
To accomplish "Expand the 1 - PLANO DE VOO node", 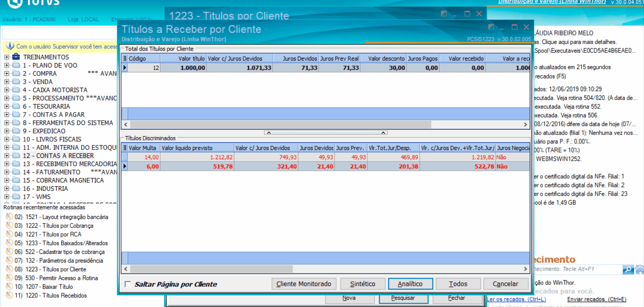I will click(x=6, y=65).
